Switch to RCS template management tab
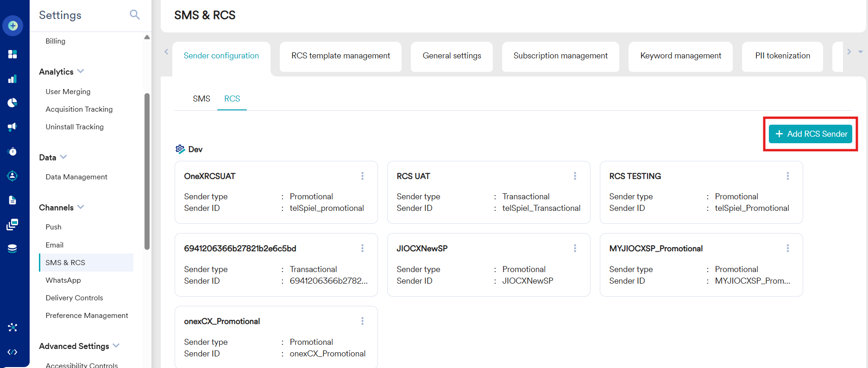The height and width of the screenshot is (368, 868). 340,57
